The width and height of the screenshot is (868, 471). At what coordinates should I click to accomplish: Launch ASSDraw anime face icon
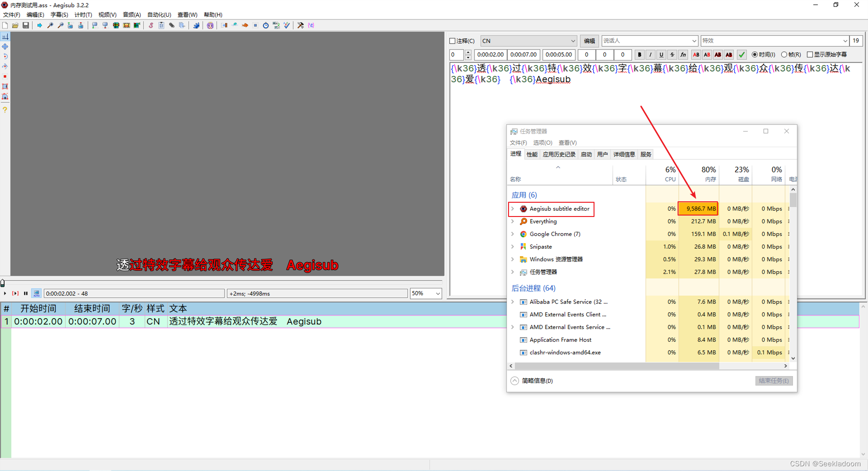(210, 25)
